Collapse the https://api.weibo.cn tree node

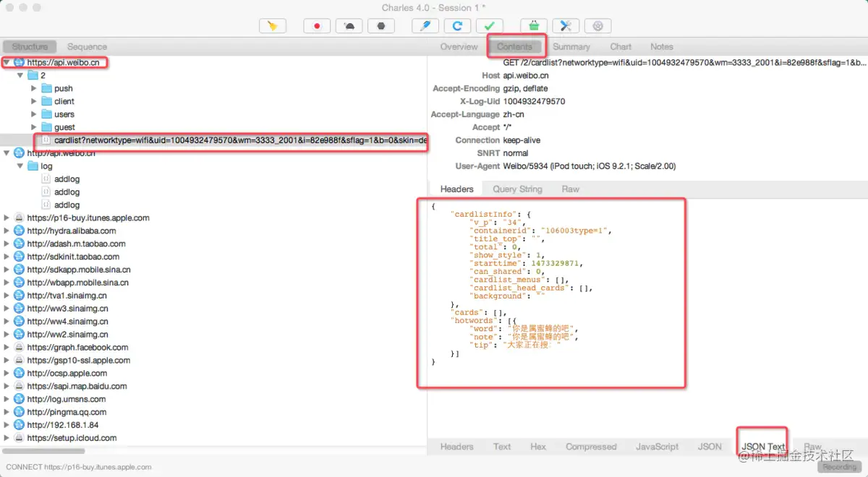(7, 63)
